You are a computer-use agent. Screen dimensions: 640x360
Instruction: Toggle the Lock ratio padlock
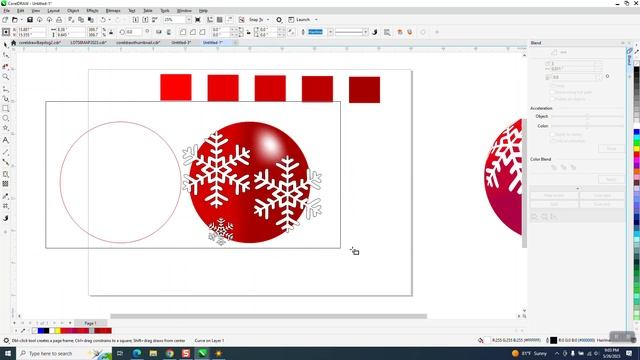(111, 32)
